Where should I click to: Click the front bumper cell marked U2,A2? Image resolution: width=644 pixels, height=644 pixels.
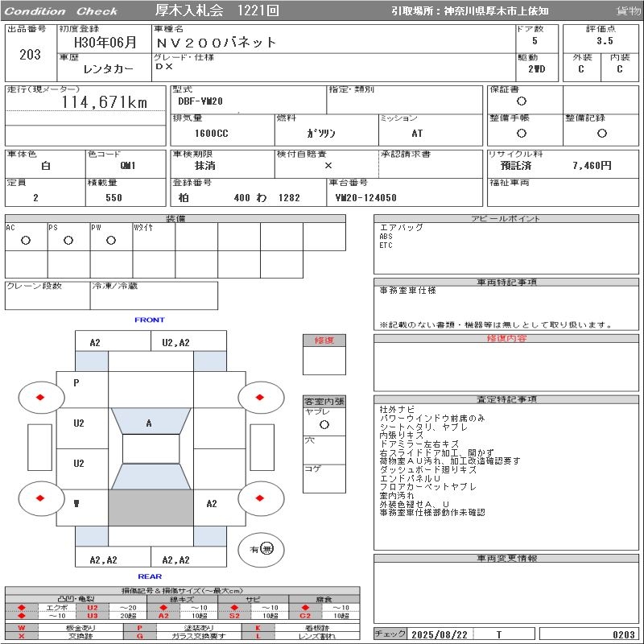point(175,342)
